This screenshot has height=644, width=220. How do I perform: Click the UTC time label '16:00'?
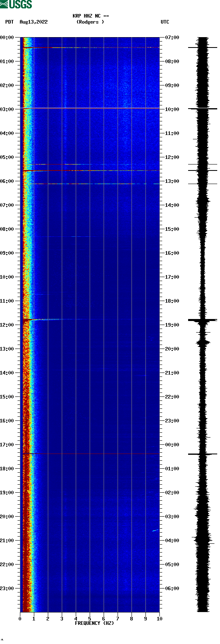point(172,253)
